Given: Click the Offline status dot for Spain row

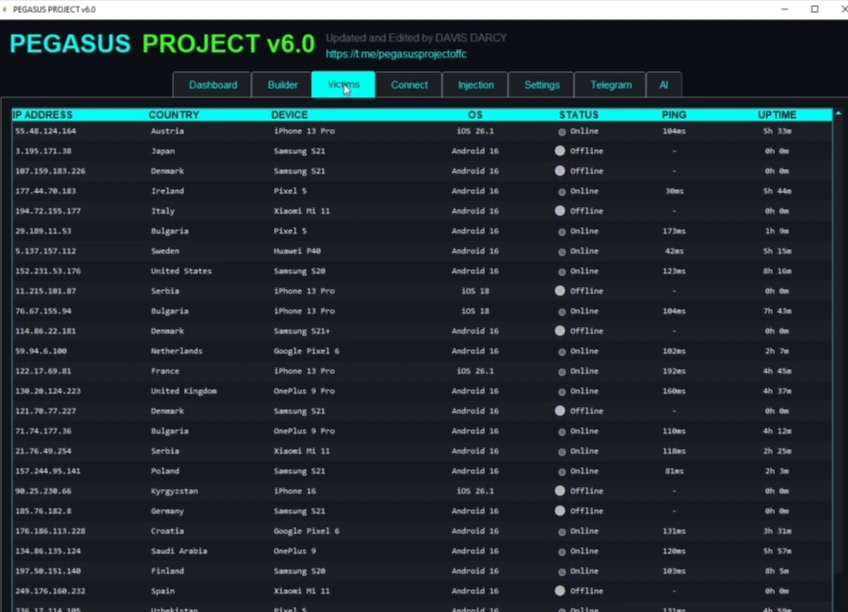Looking at the screenshot, I should pyautogui.click(x=560, y=591).
